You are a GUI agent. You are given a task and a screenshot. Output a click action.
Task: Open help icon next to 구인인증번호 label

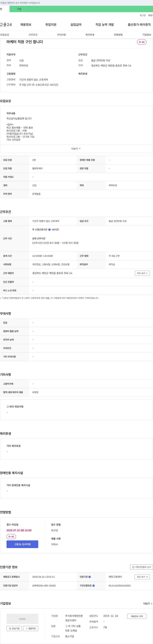point(94,585)
